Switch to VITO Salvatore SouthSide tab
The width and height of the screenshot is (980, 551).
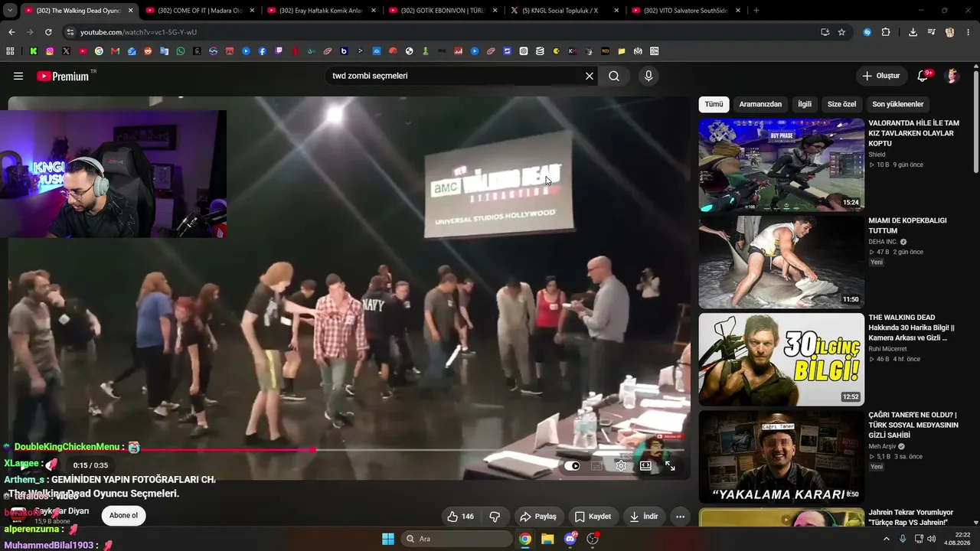[x=686, y=11]
